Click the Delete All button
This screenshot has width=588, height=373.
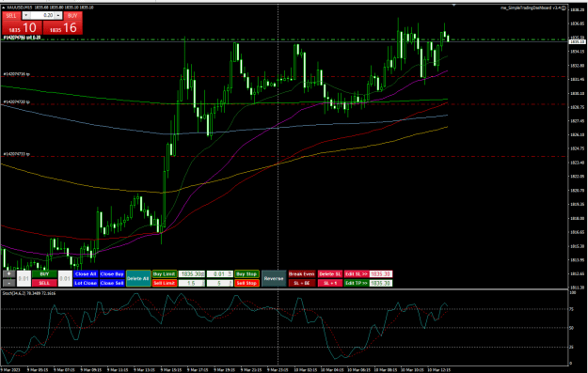pos(138,279)
